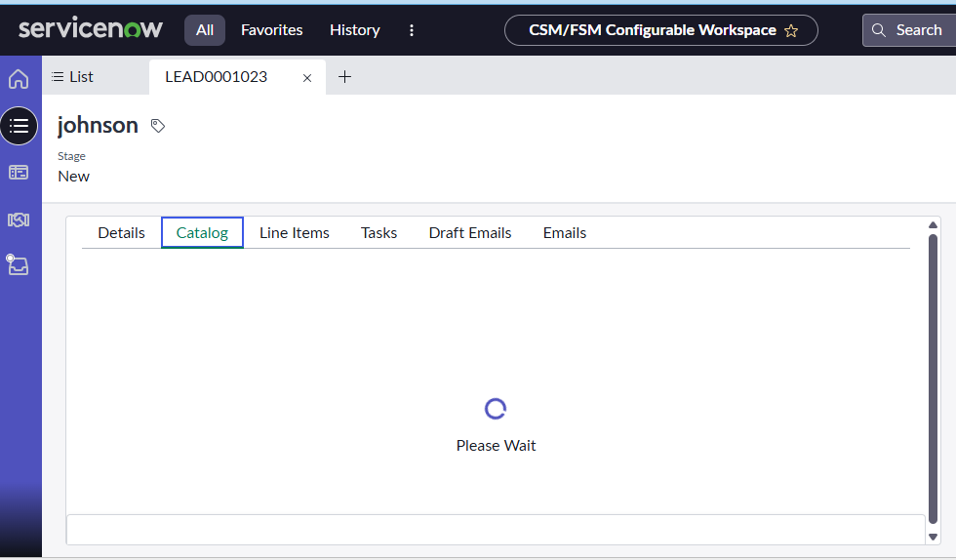956x560 pixels.
Task: Open the dashboard panel sidebar icon
Action: 19,173
